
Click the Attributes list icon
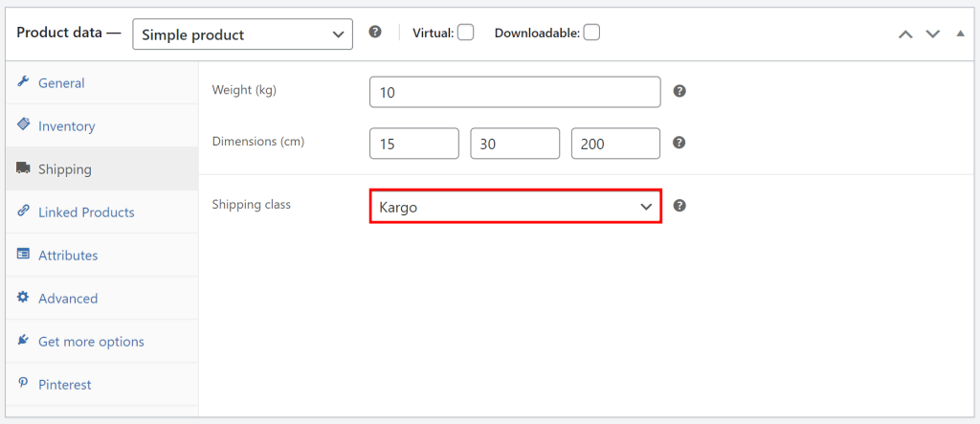(24, 255)
